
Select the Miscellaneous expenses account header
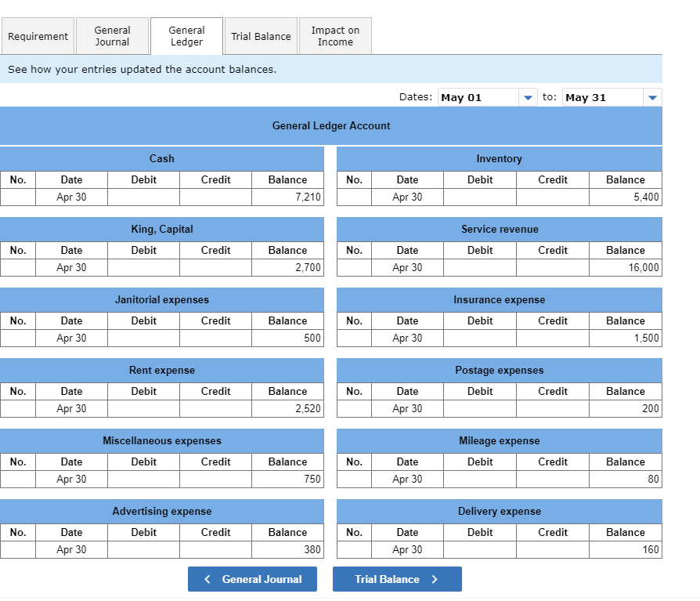(161, 441)
